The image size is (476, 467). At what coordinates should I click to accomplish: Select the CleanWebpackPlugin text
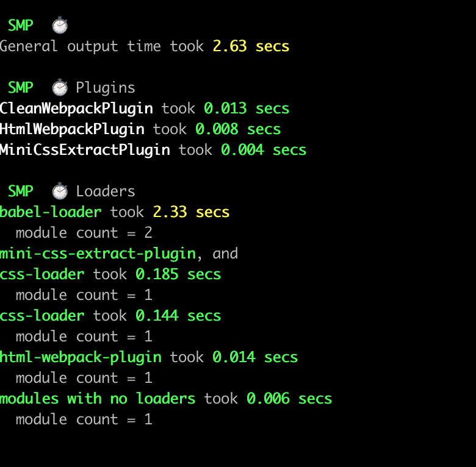(x=76, y=109)
